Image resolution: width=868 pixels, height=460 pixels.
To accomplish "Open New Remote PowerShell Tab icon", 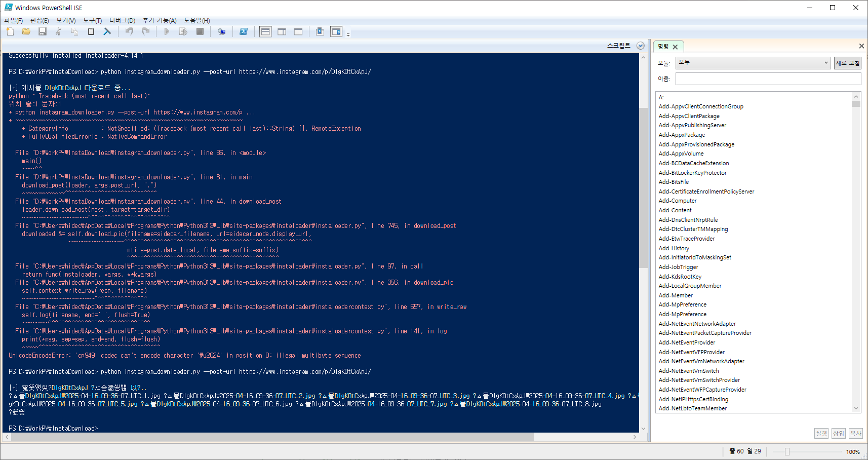I will coord(221,31).
